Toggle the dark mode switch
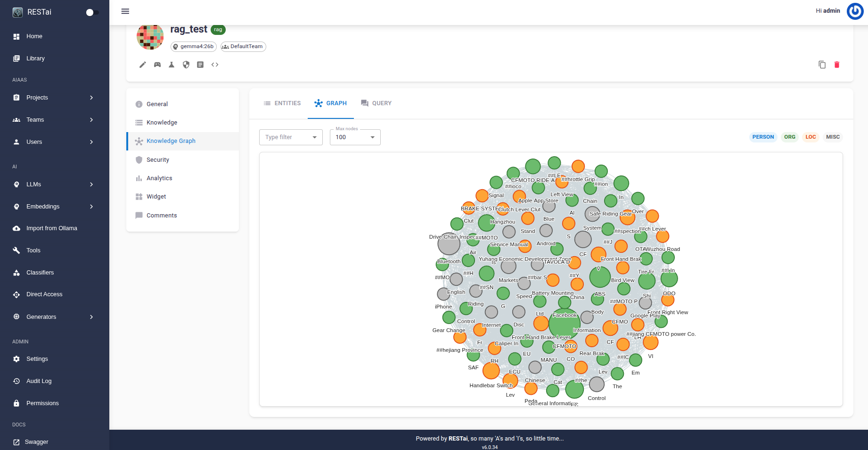 pyautogui.click(x=92, y=12)
